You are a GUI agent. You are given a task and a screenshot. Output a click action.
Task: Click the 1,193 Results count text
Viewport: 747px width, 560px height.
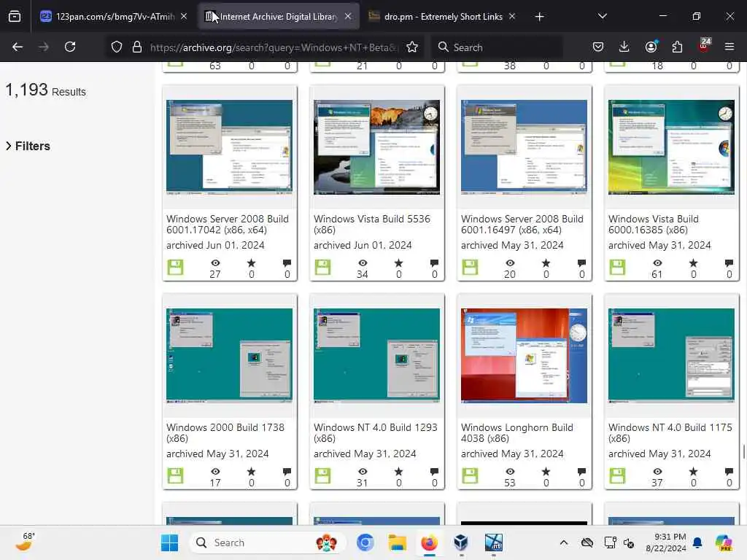coord(46,90)
